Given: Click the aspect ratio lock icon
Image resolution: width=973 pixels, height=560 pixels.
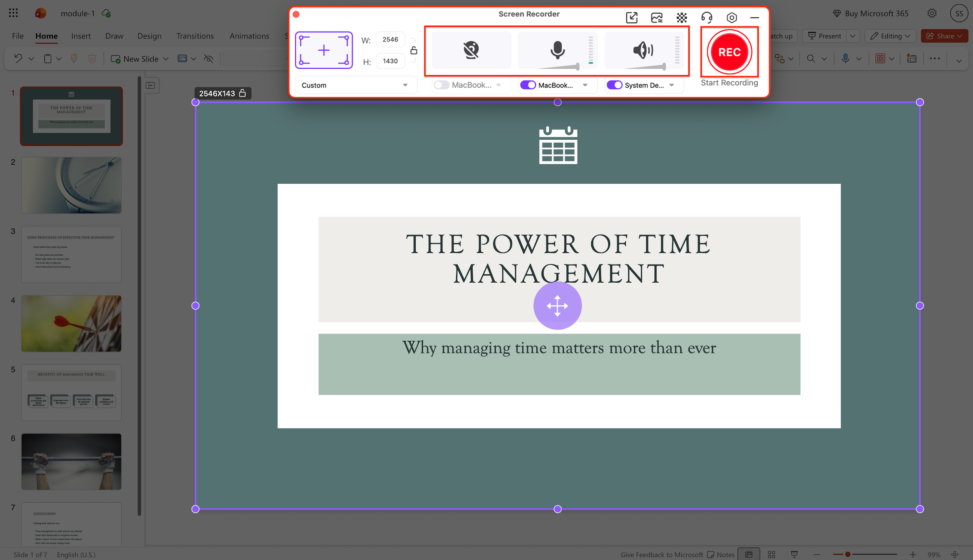Looking at the screenshot, I should click(x=414, y=50).
